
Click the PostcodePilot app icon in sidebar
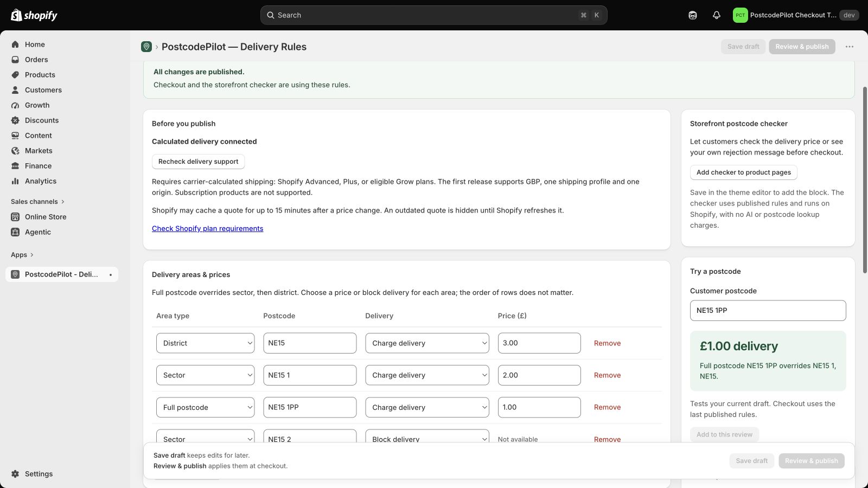(x=15, y=274)
